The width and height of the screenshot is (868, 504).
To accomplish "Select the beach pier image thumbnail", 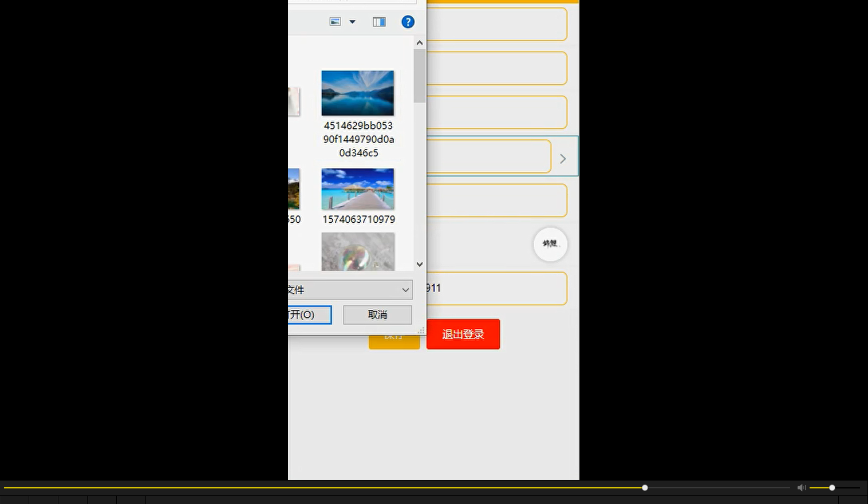I will coord(358,189).
